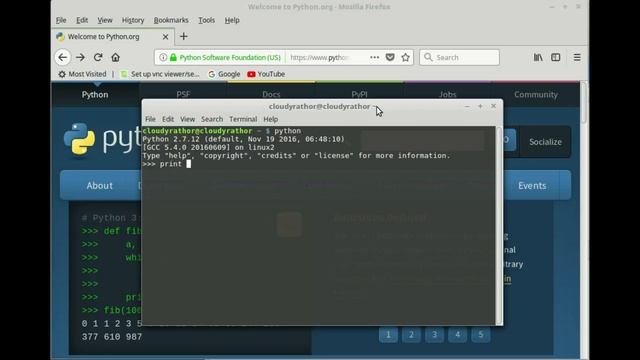640x360 pixels.
Task: Open About menu on python.org
Action: [100, 186]
